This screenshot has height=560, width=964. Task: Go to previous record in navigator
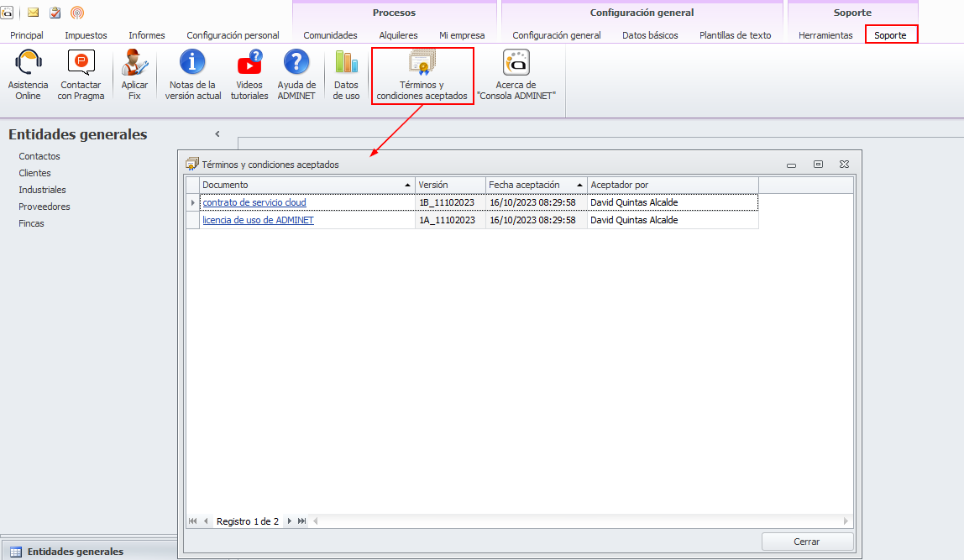pyautogui.click(x=206, y=521)
